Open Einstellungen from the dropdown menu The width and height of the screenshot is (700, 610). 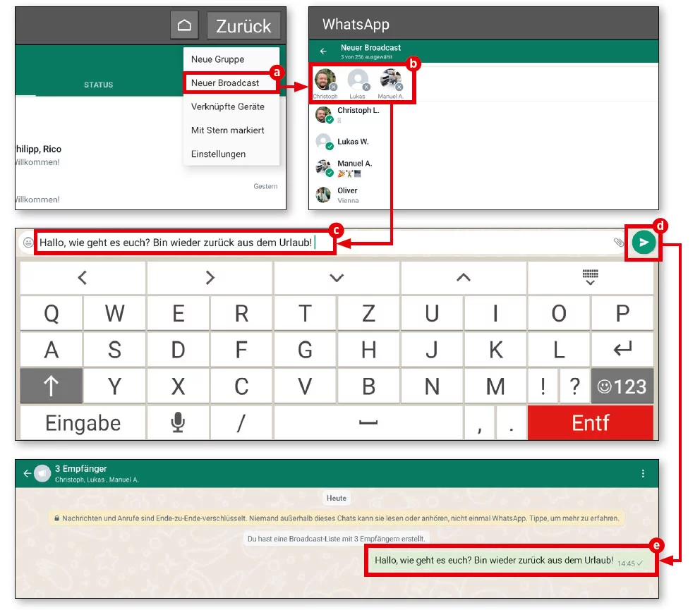coord(219,154)
